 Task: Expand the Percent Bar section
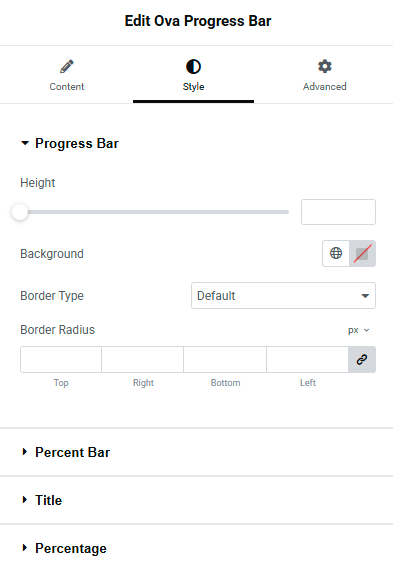(65, 452)
